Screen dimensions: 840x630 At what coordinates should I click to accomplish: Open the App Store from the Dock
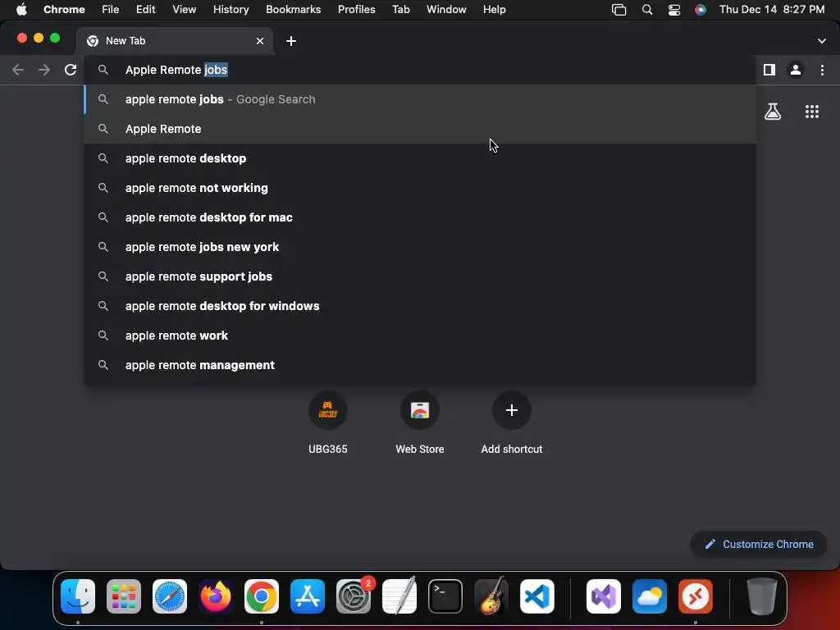point(308,596)
